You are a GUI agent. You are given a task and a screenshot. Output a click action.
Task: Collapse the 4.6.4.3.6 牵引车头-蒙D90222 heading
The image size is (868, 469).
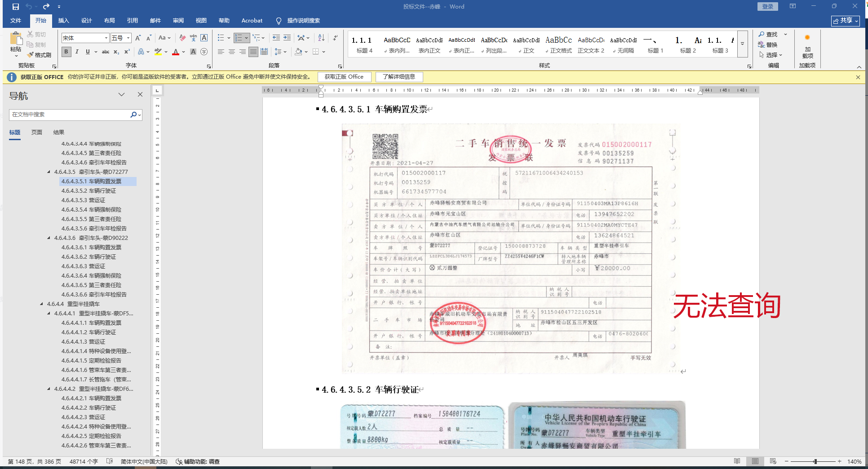point(49,238)
